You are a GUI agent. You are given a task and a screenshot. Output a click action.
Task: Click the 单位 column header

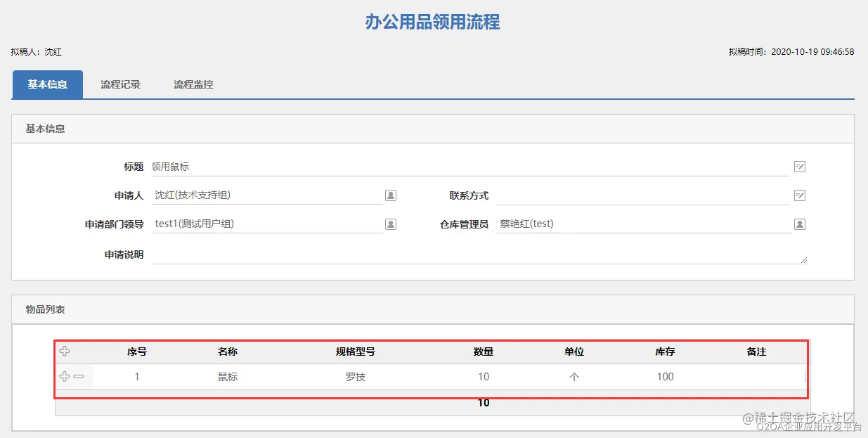(x=574, y=352)
